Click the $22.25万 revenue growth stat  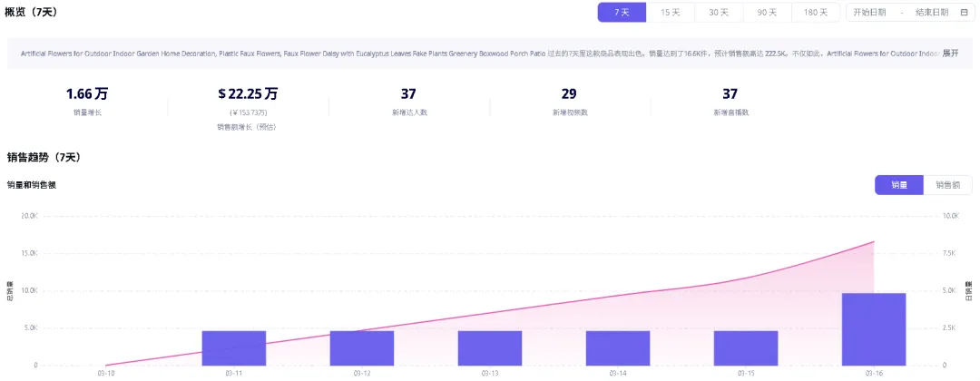[248, 93]
